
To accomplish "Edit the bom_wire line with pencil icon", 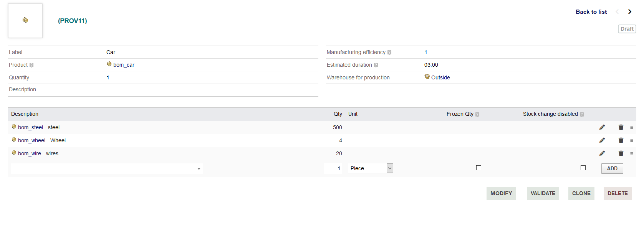I will pyautogui.click(x=602, y=153).
